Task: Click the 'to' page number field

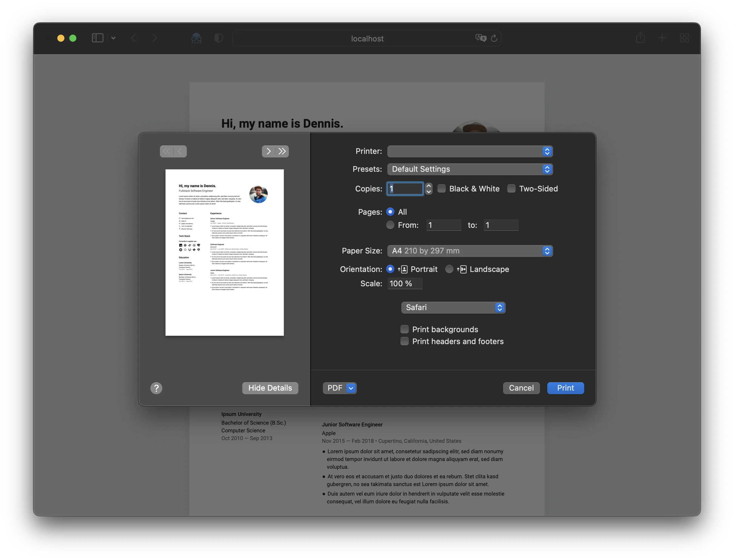Action: (x=501, y=225)
